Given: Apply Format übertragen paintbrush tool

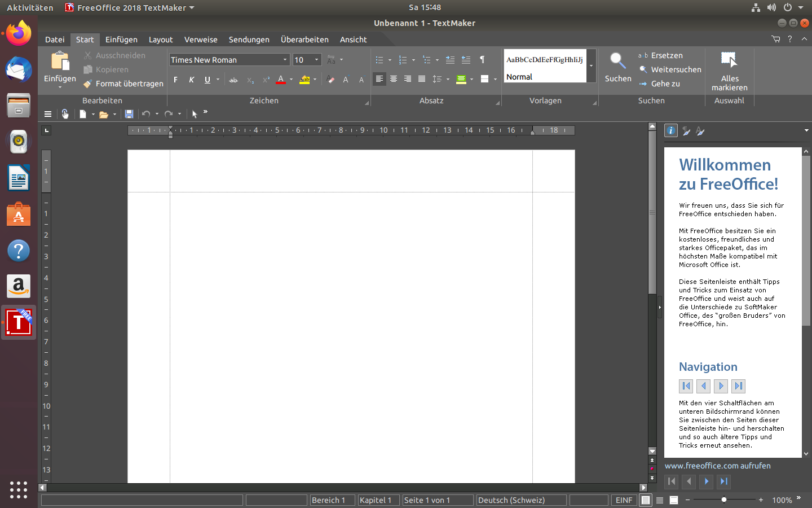Looking at the screenshot, I should coord(123,84).
